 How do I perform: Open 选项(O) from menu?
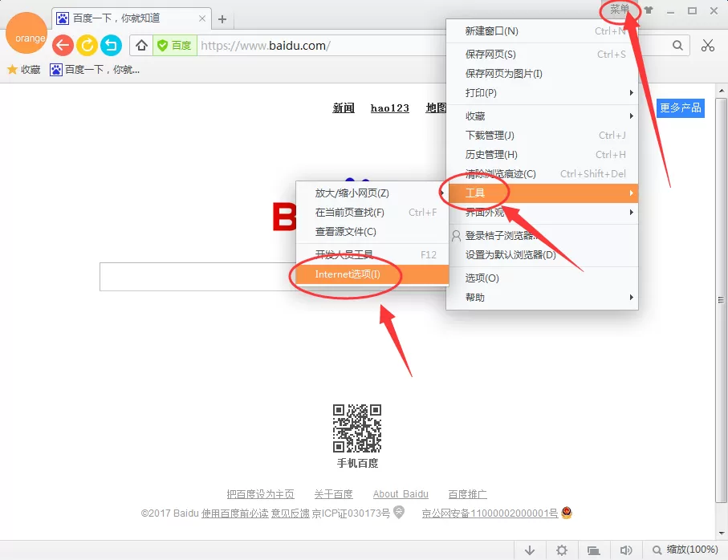[x=543, y=278]
